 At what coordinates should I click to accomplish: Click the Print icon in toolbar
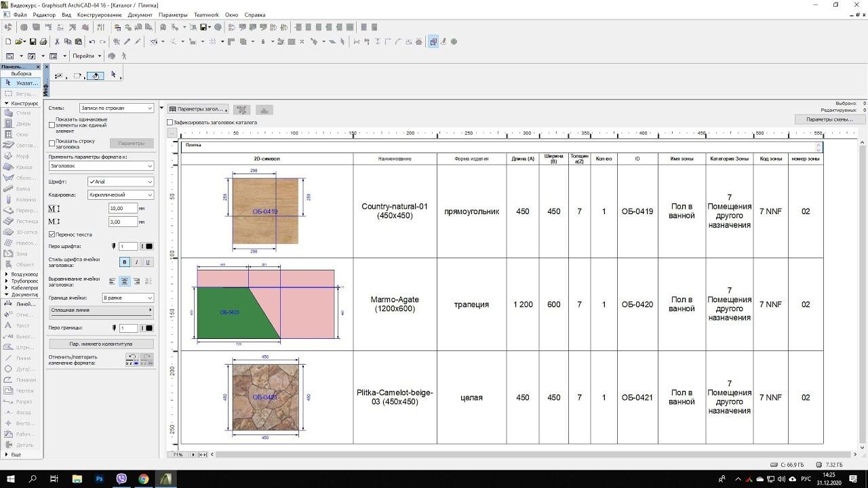(x=43, y=41)
